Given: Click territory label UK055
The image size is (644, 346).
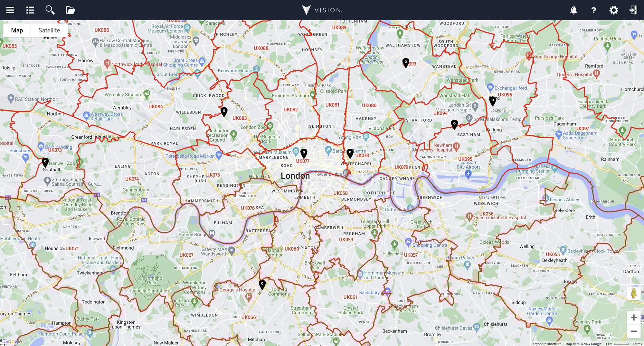Looking at the screenshot, I should point(553,254).
